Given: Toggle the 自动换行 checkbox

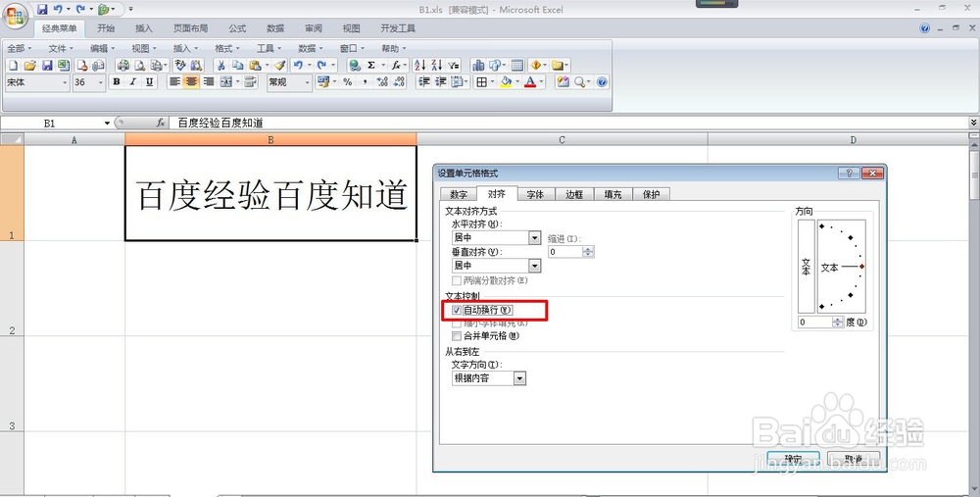Looking at the screenshot, I should point(457,310).
